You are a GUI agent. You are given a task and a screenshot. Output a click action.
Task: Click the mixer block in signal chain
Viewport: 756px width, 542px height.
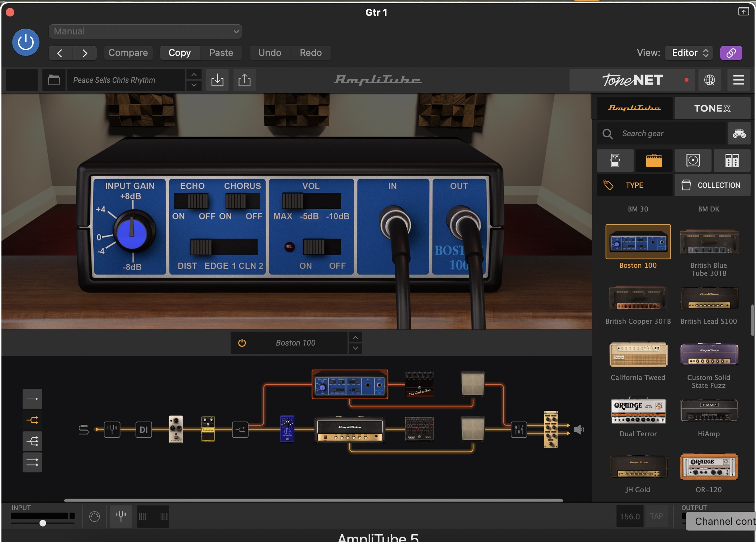(519, 429)
